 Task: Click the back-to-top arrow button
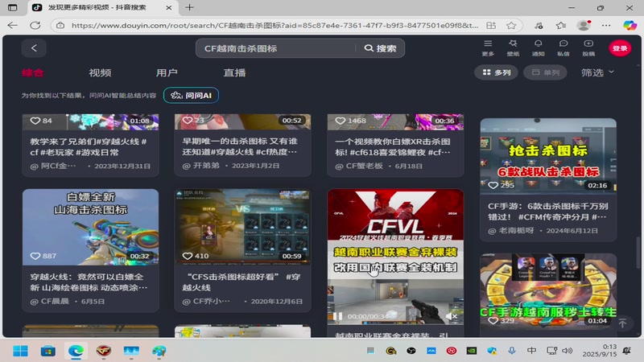tap(622, 323)
